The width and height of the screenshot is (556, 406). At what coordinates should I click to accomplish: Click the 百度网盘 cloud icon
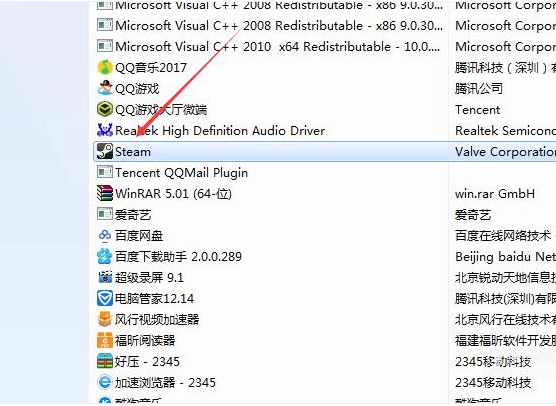[105, 235]
